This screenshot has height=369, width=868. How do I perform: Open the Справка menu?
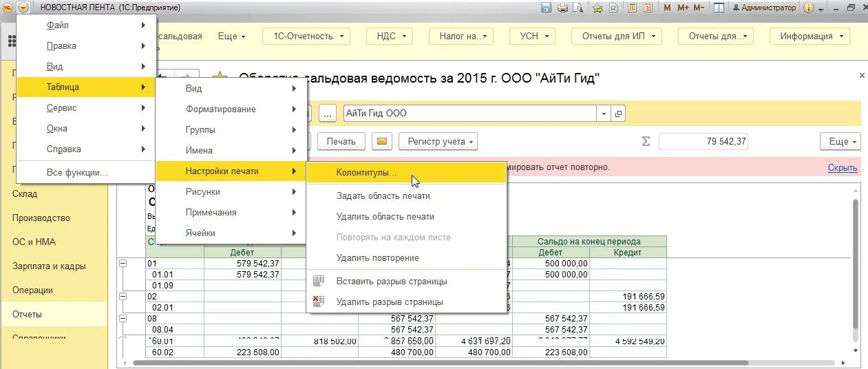pos(86,149)
